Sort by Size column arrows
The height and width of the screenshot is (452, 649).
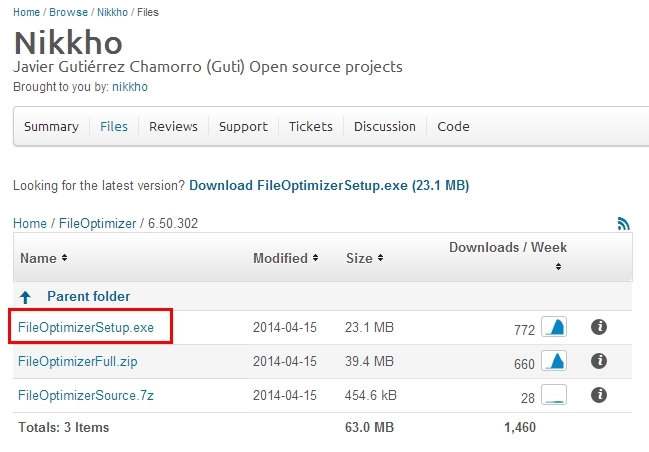tap(380, 258)
